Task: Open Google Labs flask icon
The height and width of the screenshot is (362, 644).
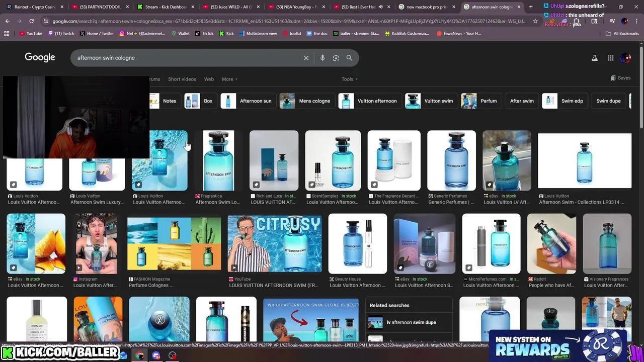Action: click(595, 58)
